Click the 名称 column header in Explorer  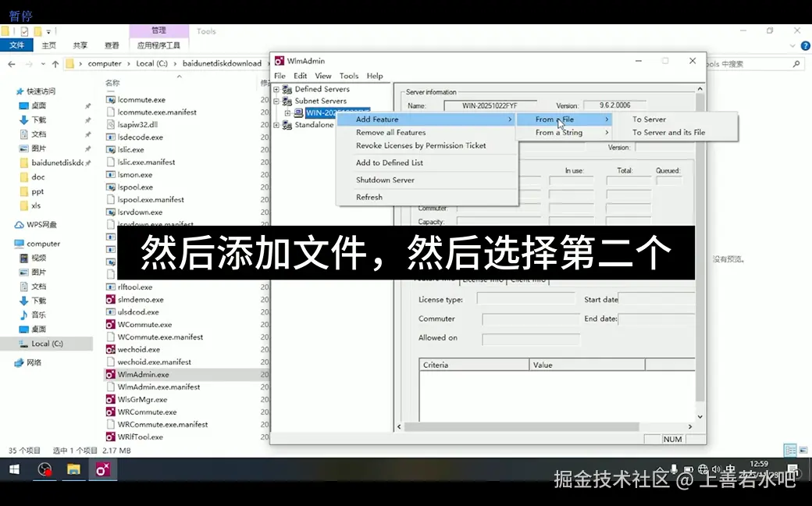(112, 83)
